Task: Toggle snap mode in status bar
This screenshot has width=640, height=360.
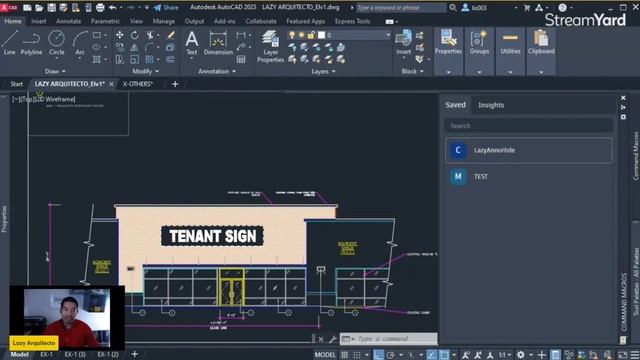Action: [357, 355]
